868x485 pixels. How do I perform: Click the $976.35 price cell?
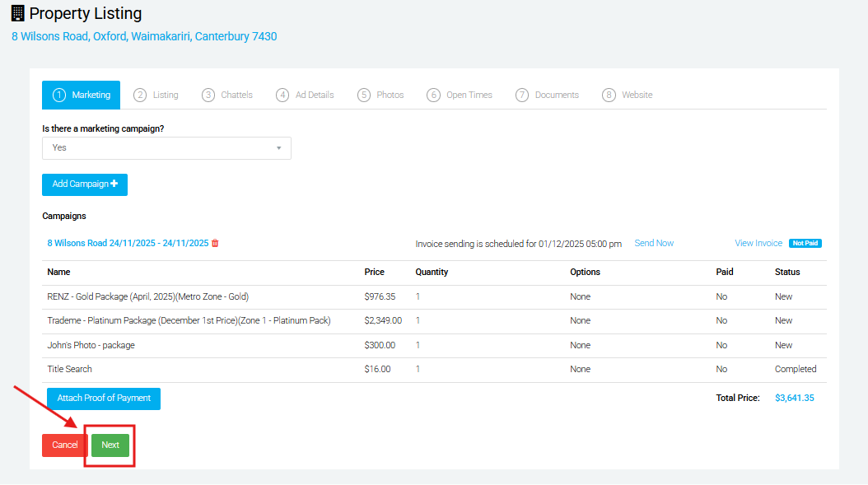point(380,296)
